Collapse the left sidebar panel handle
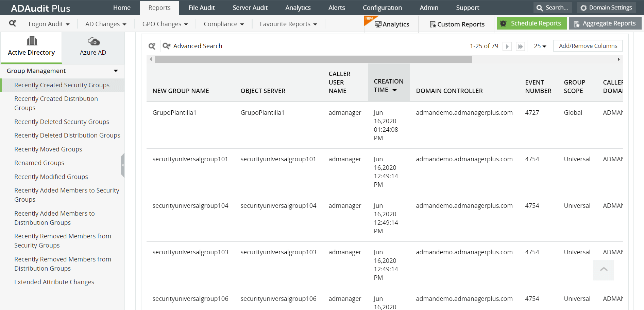This screenshot has height=310, width=644. click(x=123, y=165)
